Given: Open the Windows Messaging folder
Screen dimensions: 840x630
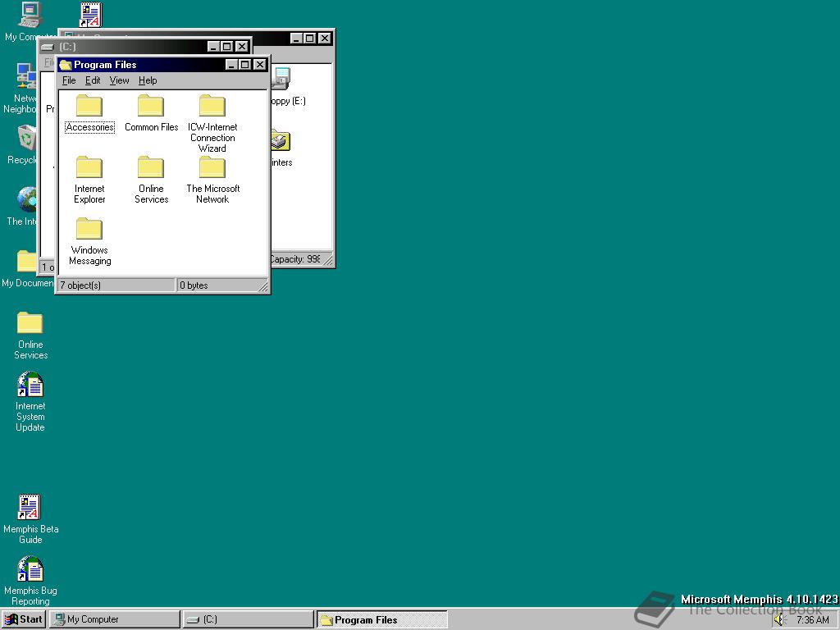Looking at the screenshot, I should tap(89, 230).
